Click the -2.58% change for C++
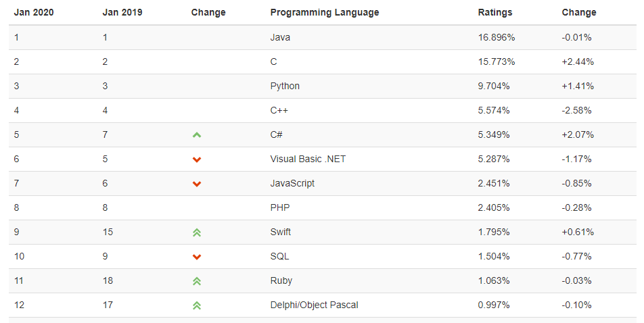 click(x=576, y=110)
